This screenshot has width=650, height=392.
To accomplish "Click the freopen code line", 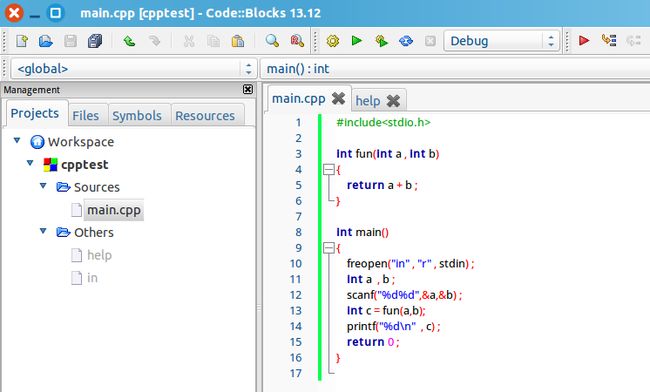I will (410, 264).
